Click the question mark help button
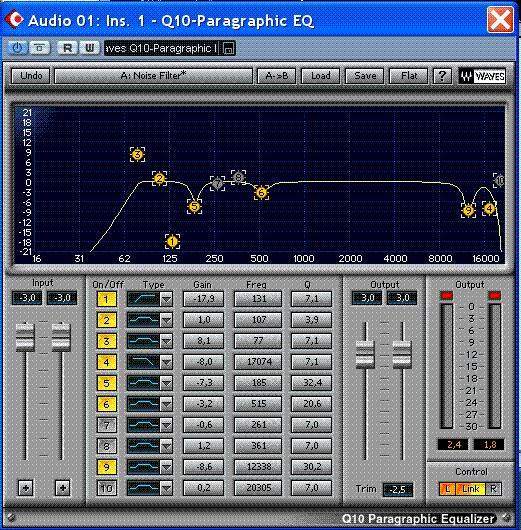The image size is (521, 530). point(442,76)
